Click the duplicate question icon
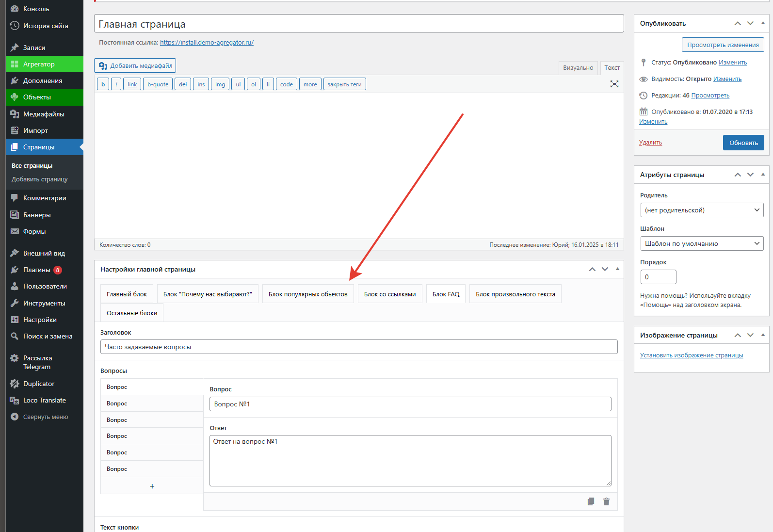The image size is (773, 532). pyautogui.click(x=591, y=501)
